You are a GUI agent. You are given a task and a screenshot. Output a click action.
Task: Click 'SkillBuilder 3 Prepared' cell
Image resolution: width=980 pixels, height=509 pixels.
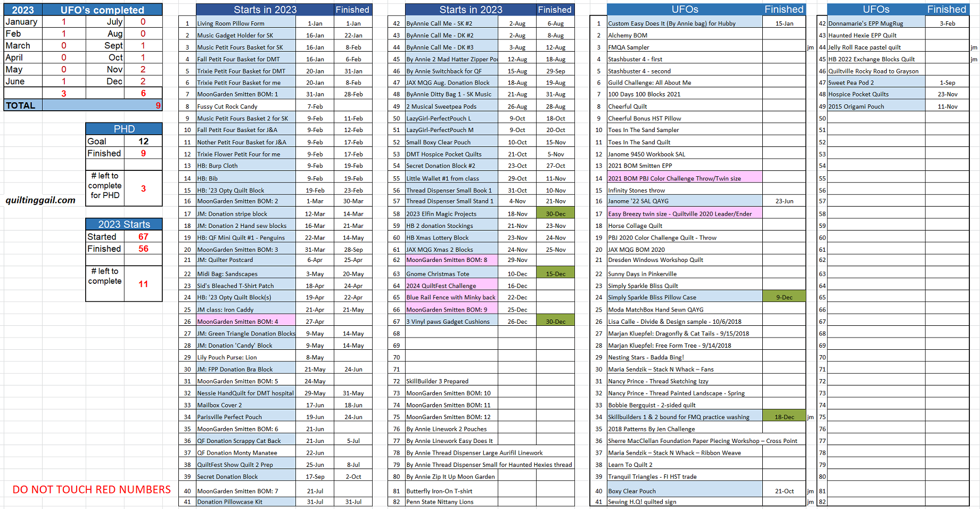click(x=451, y=381)
